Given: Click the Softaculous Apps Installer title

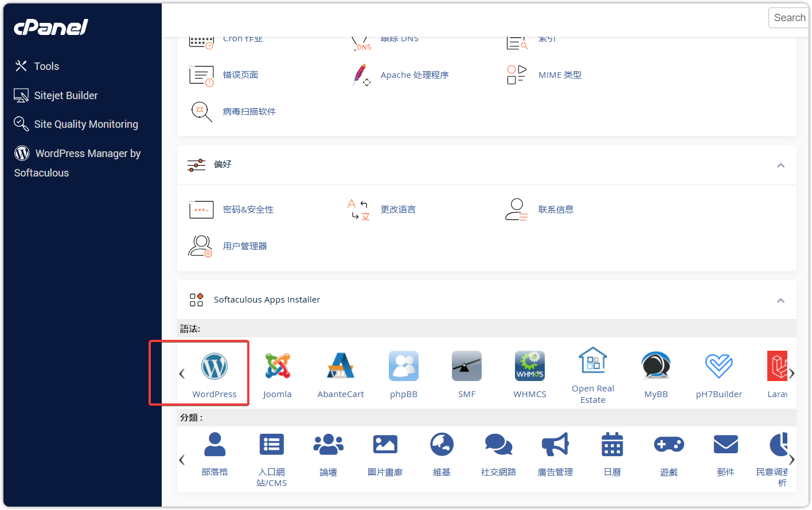Looking at the screenshot, I should [267, 300].
